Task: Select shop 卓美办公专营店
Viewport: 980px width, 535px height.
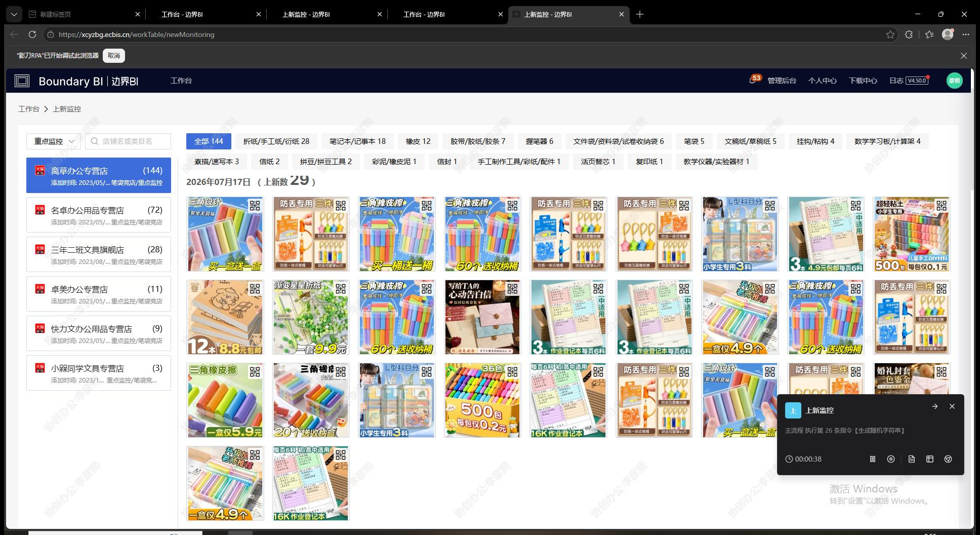Action: coord(99,294)
